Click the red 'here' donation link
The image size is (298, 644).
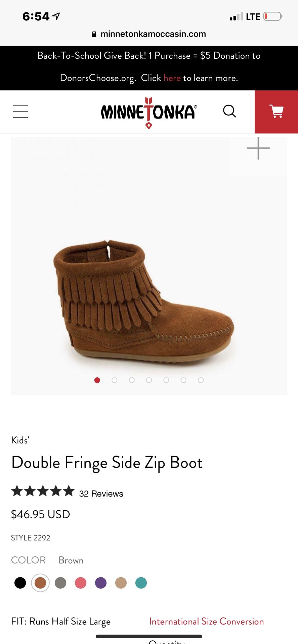click(x=172, y=78)
